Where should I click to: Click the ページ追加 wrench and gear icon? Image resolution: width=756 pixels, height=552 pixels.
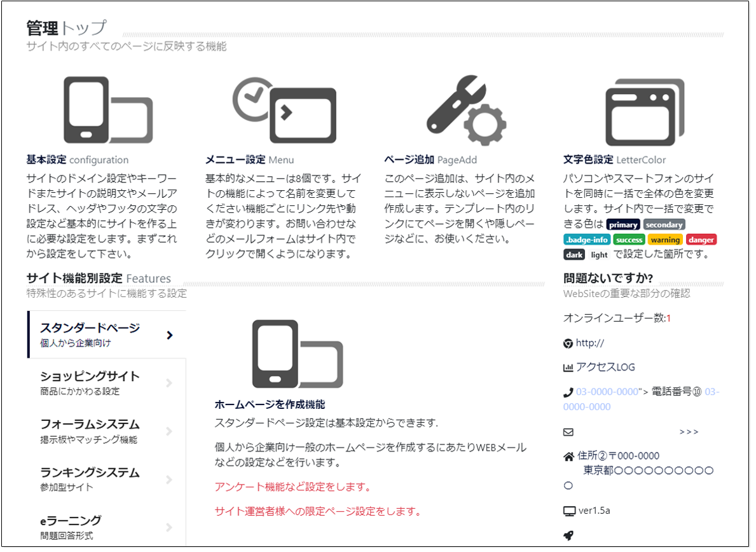pos(466,111)
